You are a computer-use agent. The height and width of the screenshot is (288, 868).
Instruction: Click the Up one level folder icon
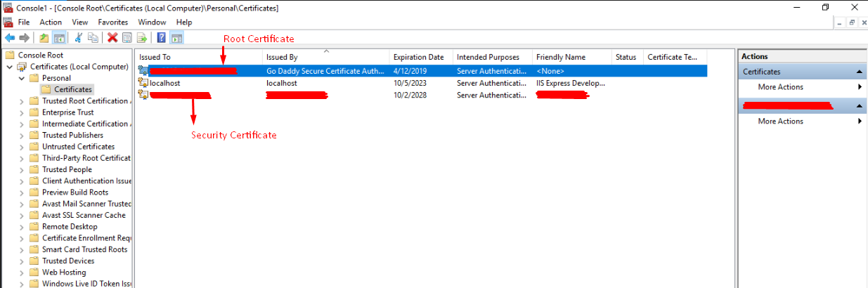tap(44, 38)
